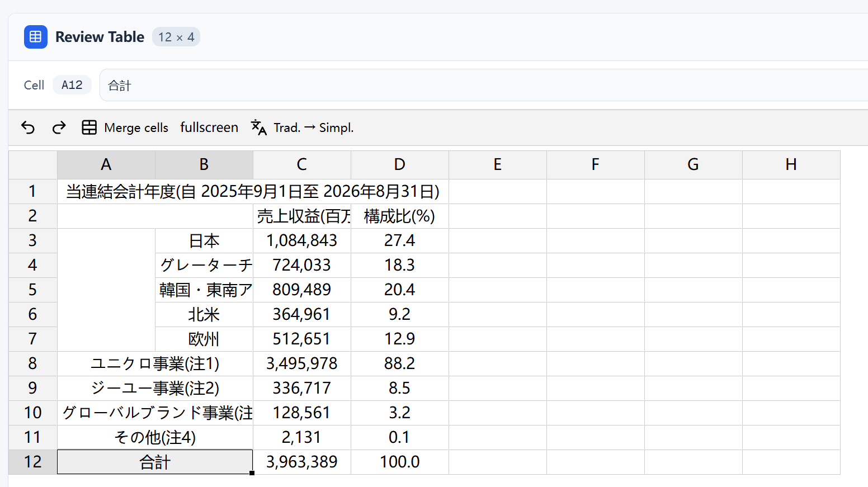This screenshot has width=868, height=487.
Task: Undo the last action
Action: 28,127
